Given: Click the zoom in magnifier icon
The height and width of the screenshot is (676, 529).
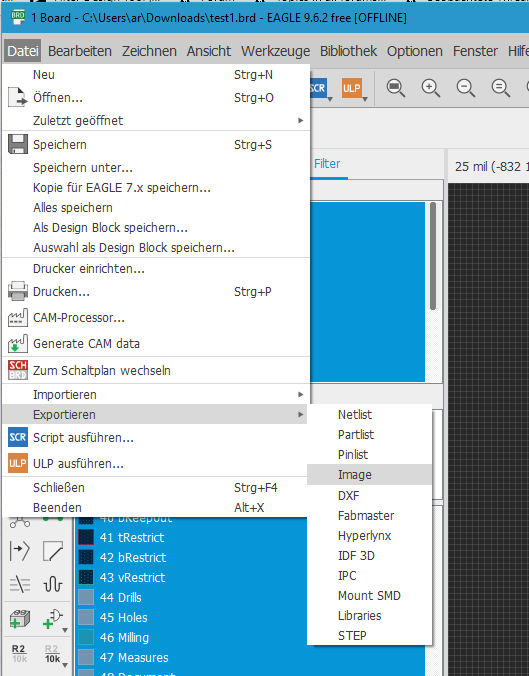Looking at the screenshot, I should (430, 88).
